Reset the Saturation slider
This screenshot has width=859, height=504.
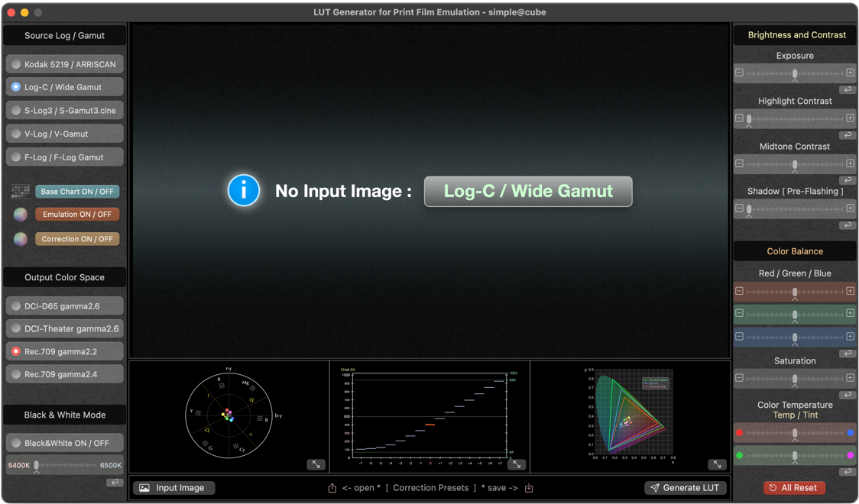pos(848,395)
